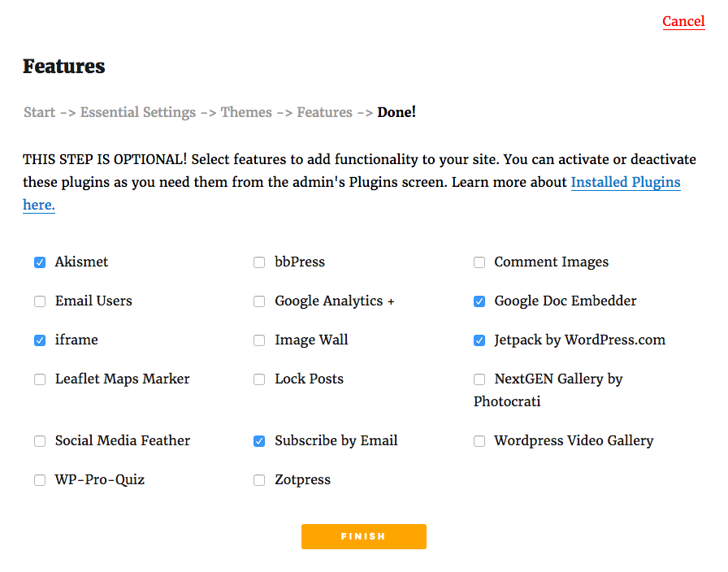Click the Google Doc Embedder label

click(x=565, y=301)
